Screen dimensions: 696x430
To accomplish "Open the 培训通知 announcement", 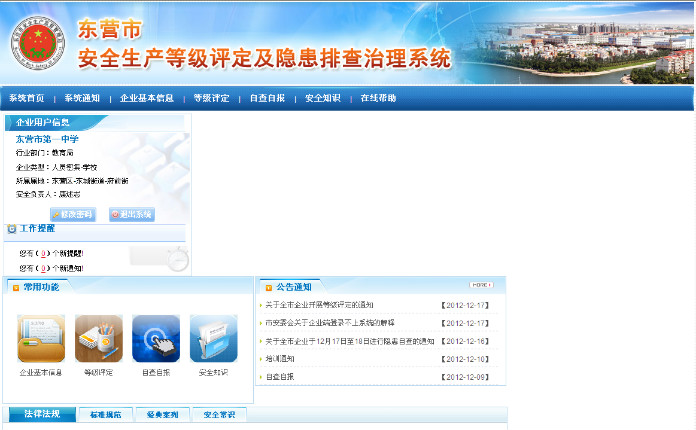I will (x=280, y=358).
